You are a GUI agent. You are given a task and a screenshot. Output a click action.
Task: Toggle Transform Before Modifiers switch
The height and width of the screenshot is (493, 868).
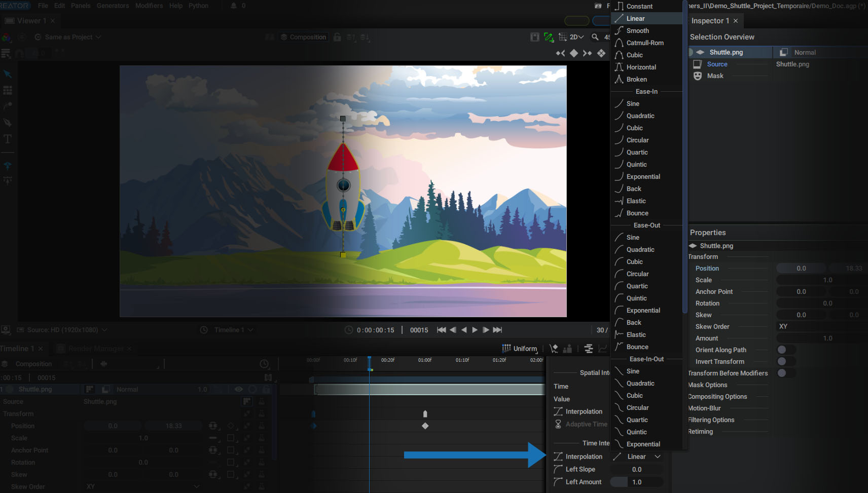[x=786, y=373]
